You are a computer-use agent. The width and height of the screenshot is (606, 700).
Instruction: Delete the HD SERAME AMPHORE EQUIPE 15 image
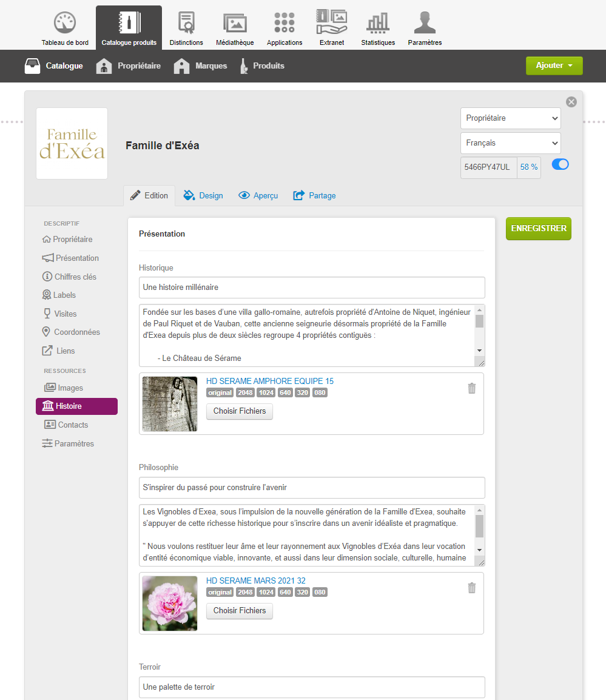[x=471, y=388]
